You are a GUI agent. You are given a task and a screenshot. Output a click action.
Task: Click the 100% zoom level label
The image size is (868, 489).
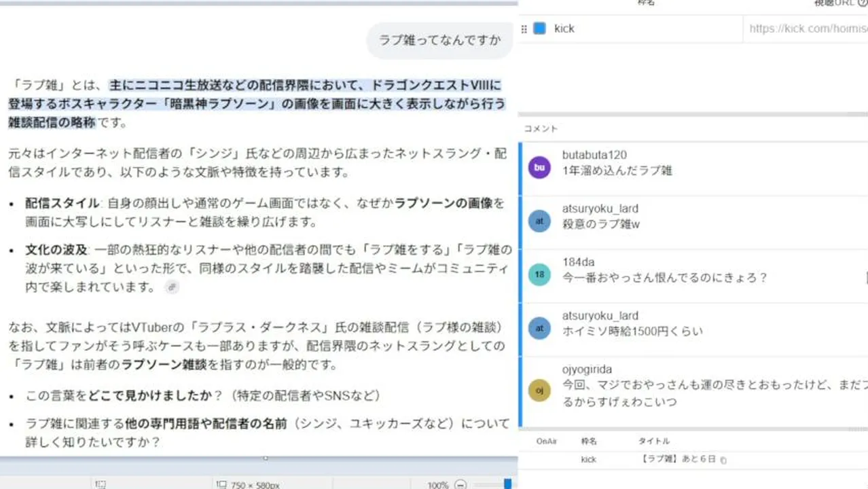click(x=438, y=485)
